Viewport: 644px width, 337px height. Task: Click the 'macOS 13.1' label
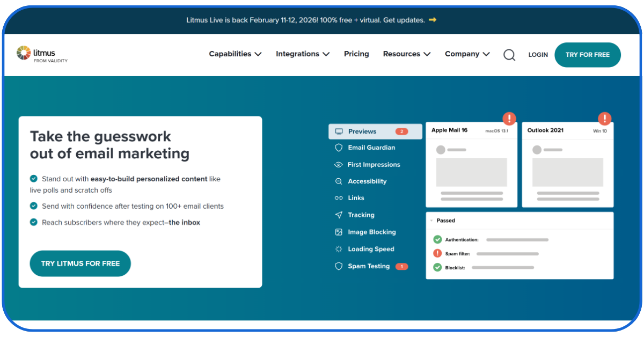496,131
